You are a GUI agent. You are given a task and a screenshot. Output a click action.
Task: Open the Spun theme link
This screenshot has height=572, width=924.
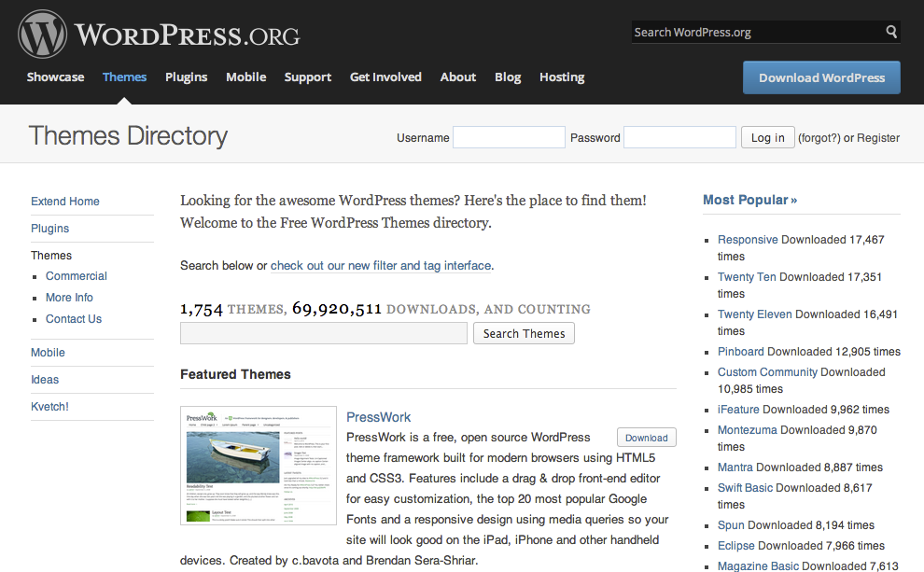pos(732,525)
